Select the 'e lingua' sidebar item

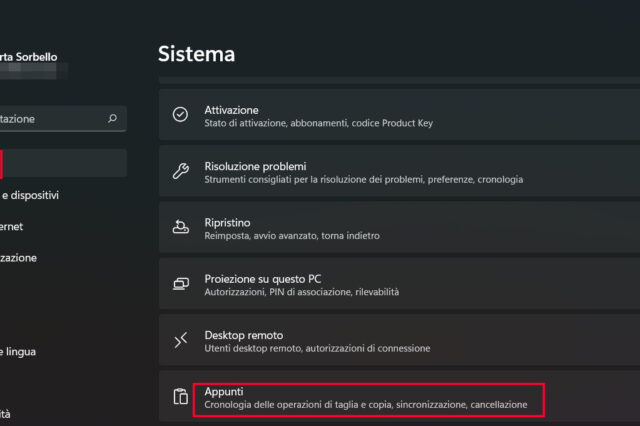click(18, 351)
